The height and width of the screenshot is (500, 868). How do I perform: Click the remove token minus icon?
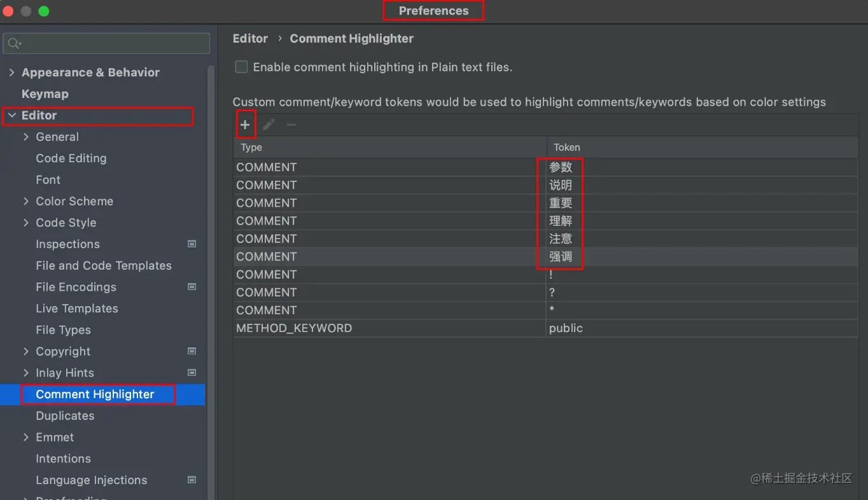[291, 125]
